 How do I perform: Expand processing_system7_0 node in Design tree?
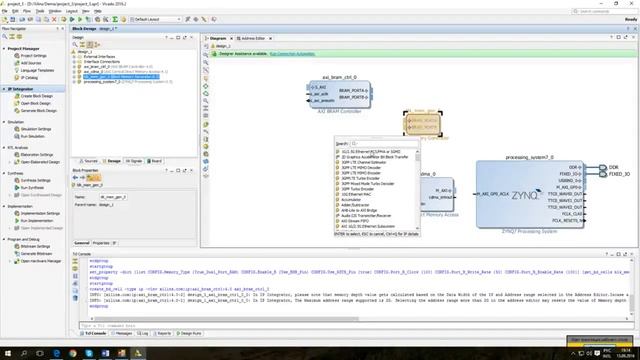coord(74,82)
